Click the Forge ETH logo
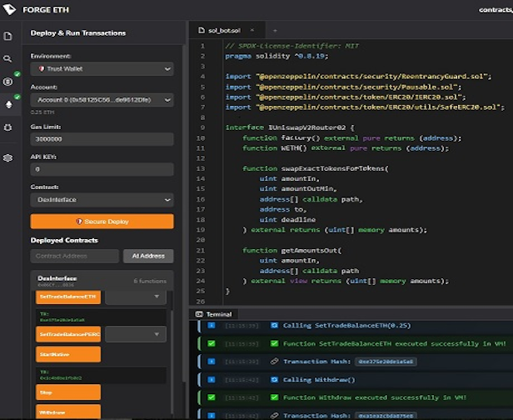The image size is (513, 420). pos(9,9)
